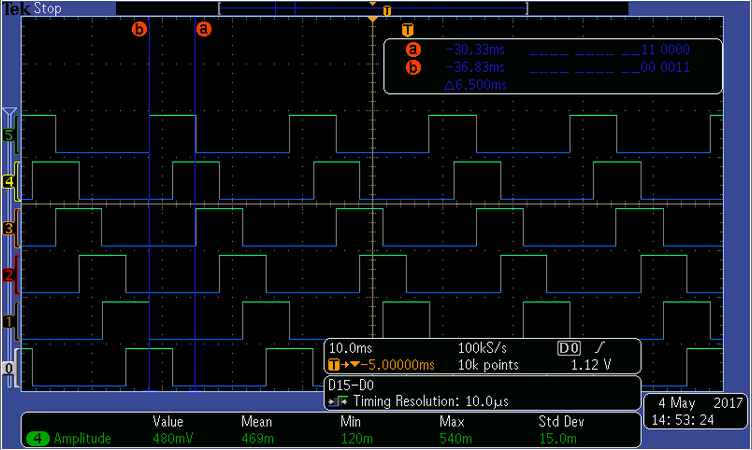Select the yellow channel 4 label
This screenshot has width=752, height=450.
pyautogui.click(x=10, y=182)
